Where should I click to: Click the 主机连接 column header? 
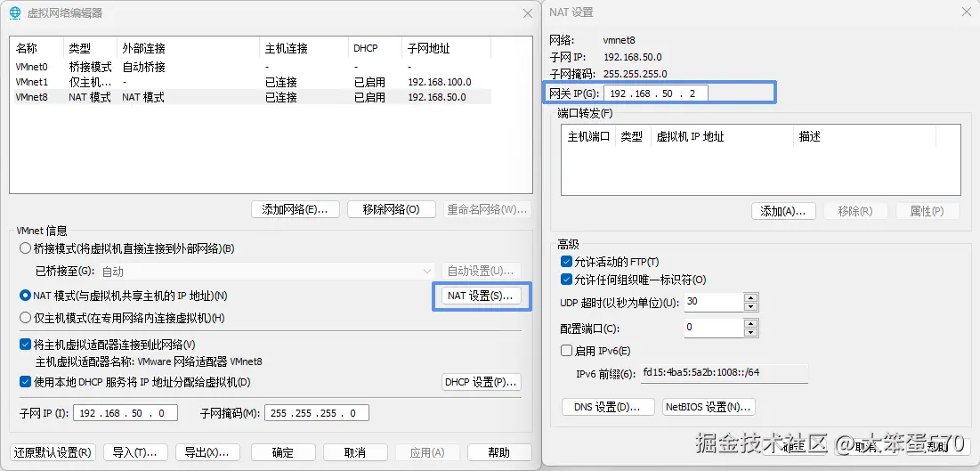pos(304,48)
